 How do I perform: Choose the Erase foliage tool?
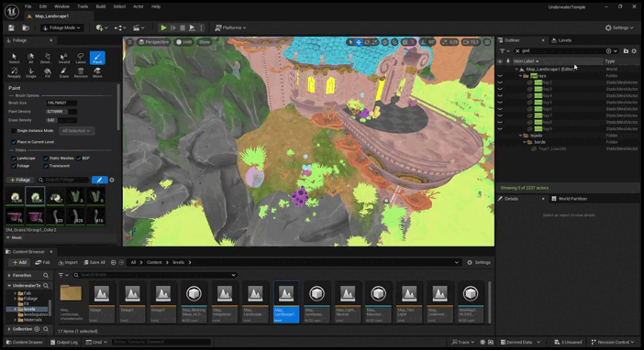[63, 72]
